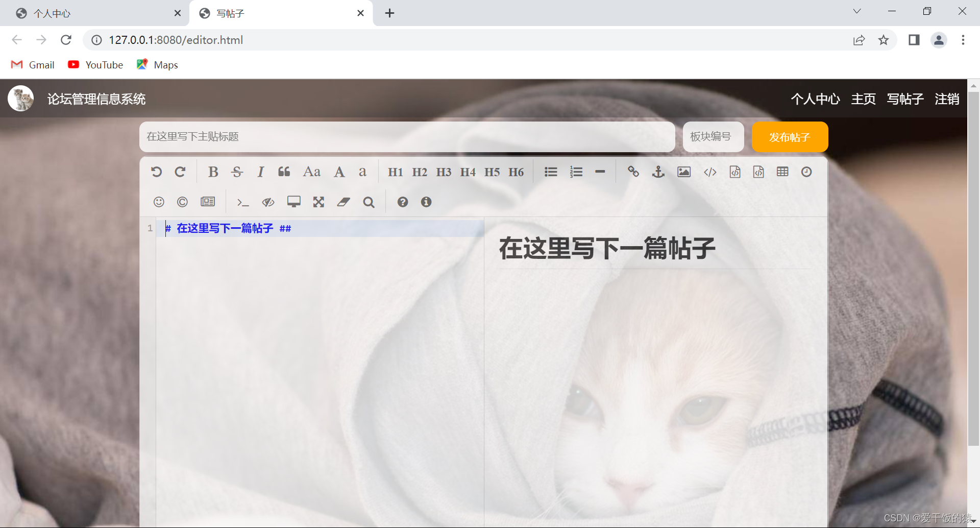
Task: Switch to the 个人中心 browser tab
Action: click(92, 13)
